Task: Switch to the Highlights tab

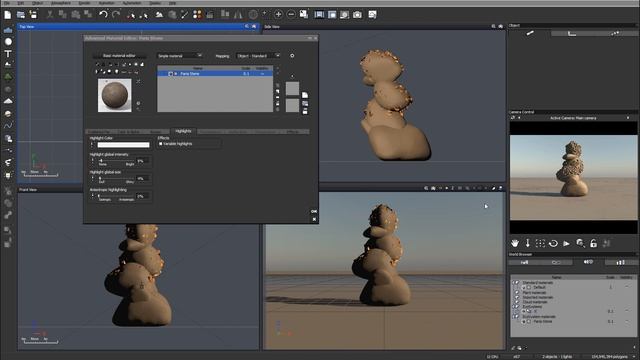Action: 183,131
